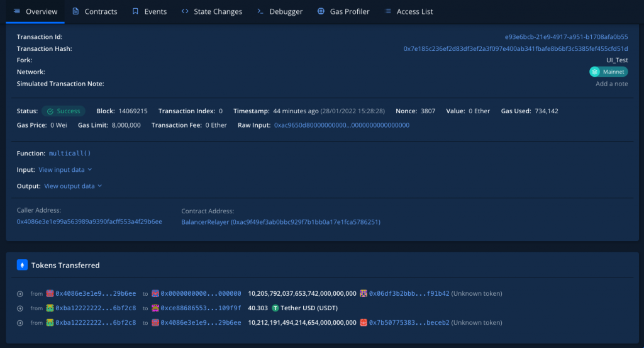Click the amount 40.303 in the USDT row
This screenshot has width=644, height=348.
coord(258,308)
